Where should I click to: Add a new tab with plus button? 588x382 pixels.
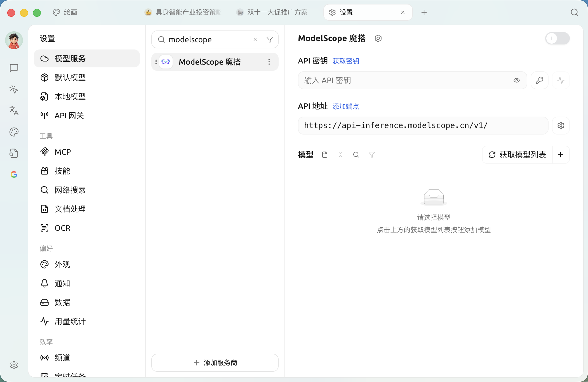point(424,12)
